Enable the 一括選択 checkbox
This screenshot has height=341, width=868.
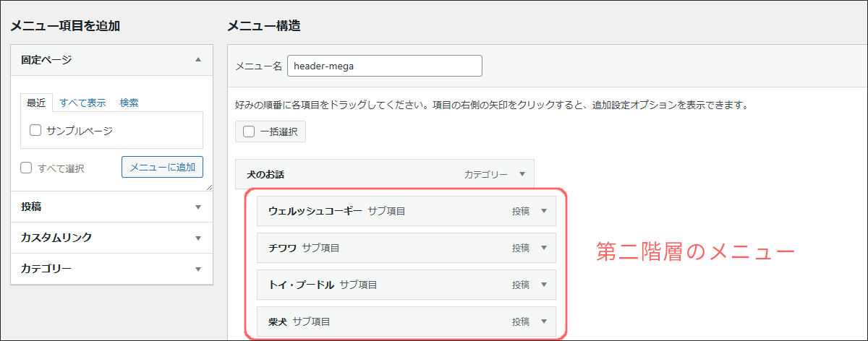pyautogui.click(x=249, y=131)
